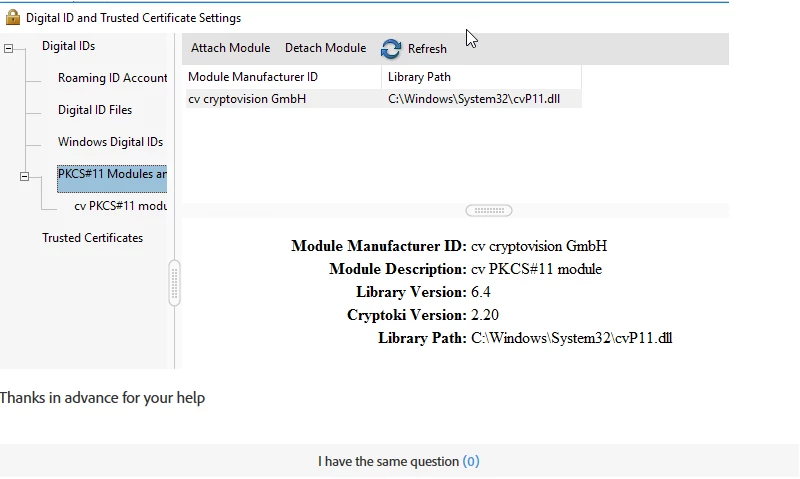Click Library Version value 6.4
The height and width of the screenshot is (479, 800).
[481, 292]
